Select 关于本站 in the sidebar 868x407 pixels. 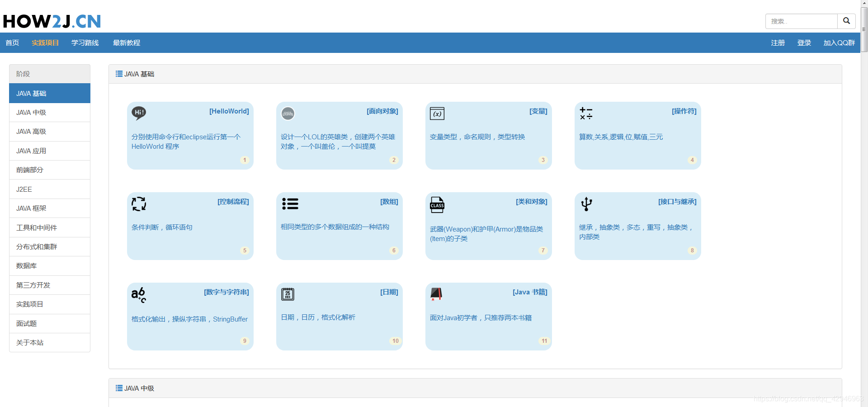[x=50, y=343]
